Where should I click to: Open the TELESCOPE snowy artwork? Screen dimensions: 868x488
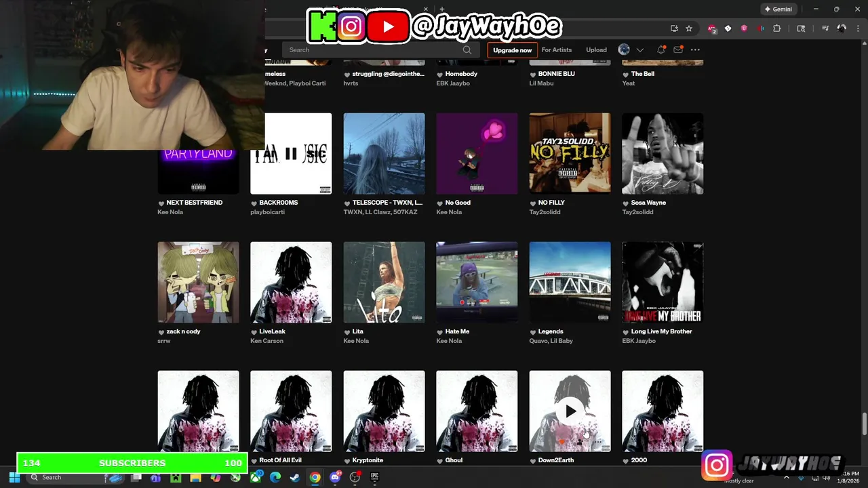[384, 153]
